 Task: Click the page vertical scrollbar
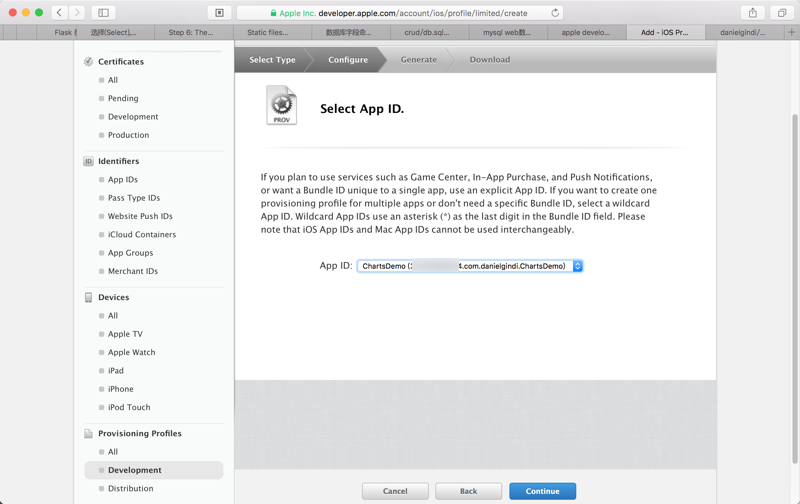[794, 288]
